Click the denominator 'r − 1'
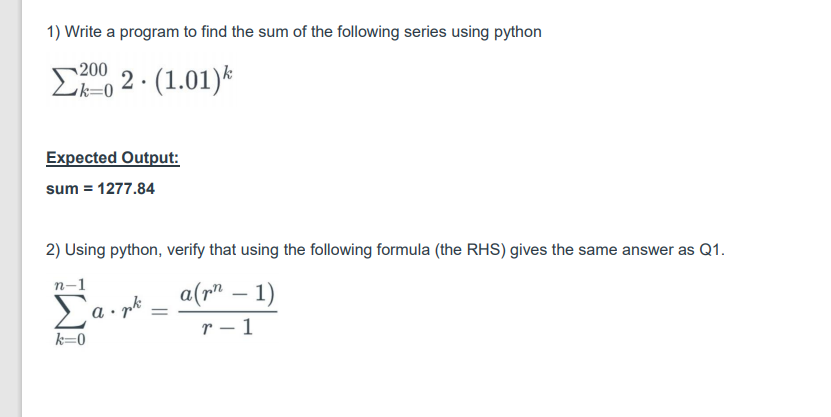 (x=227, y=328)
